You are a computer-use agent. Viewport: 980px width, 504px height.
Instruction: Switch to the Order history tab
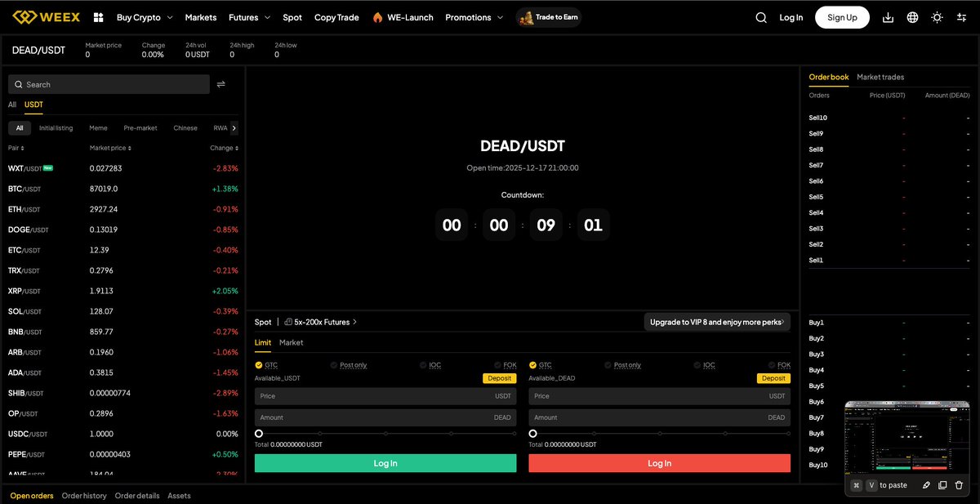click(84, 496)
